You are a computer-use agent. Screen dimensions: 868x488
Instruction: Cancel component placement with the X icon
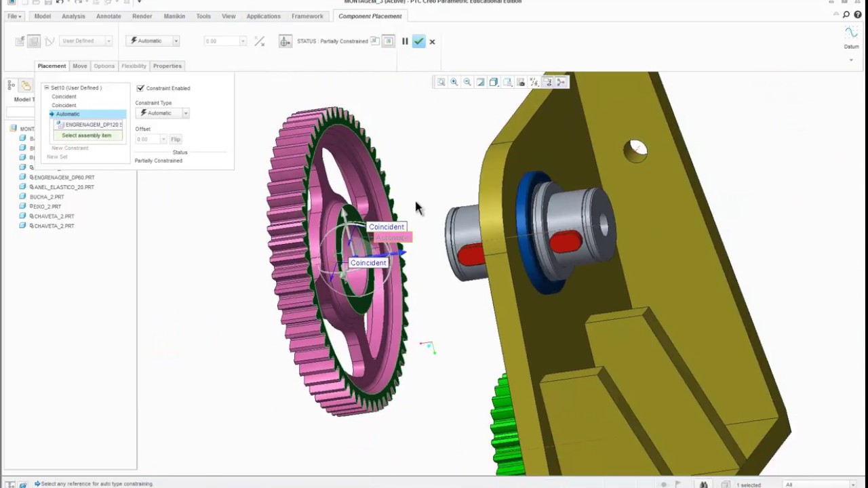click(432, 41)
